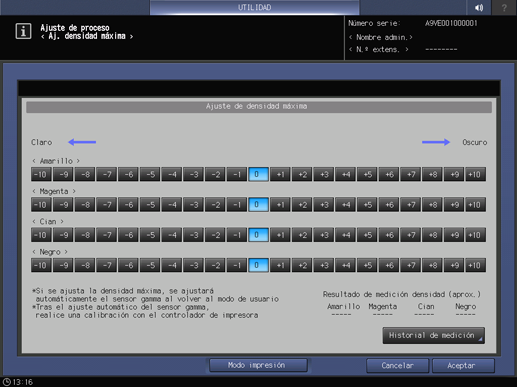Viewport: 517px width, 387px height.
Task: Choose +9 in the Magenta row
Action: (454, 205)
